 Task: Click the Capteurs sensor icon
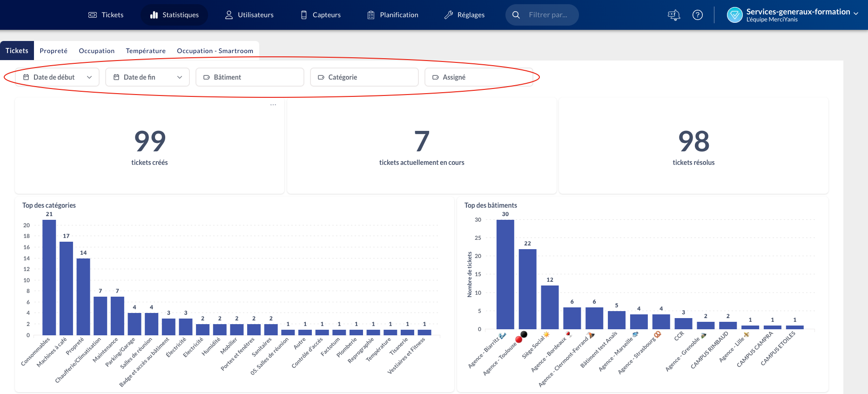tap(304, 15)
